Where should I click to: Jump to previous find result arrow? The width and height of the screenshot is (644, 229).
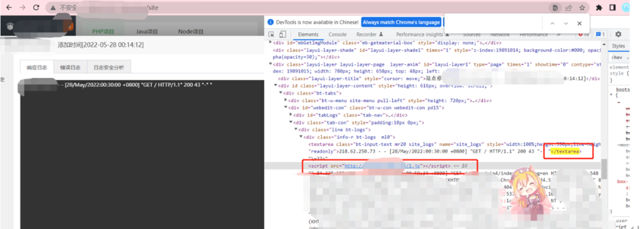point(552,24)
